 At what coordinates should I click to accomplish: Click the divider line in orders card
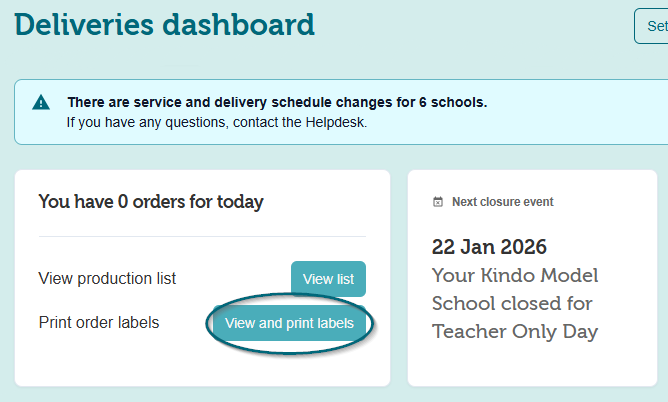[x=202, y=237]
